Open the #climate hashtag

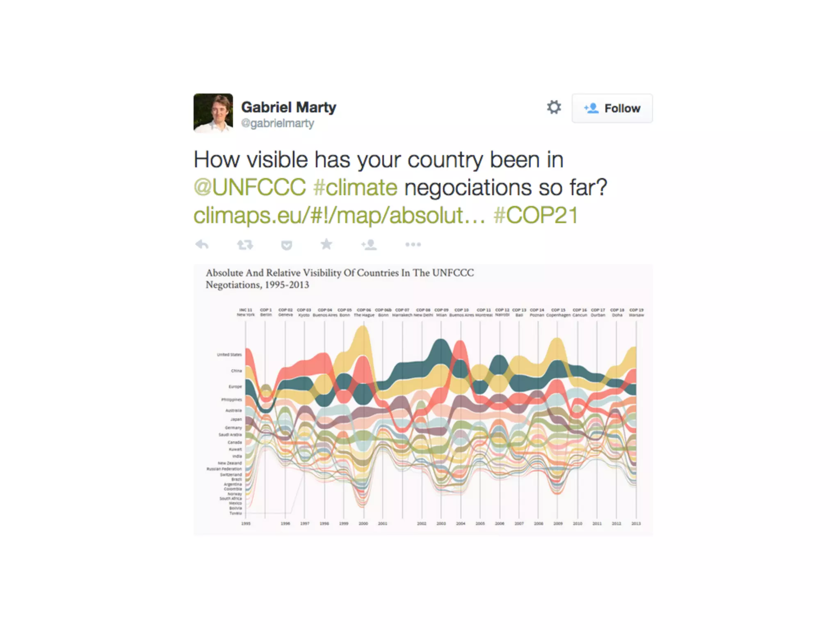click(355, 187)
